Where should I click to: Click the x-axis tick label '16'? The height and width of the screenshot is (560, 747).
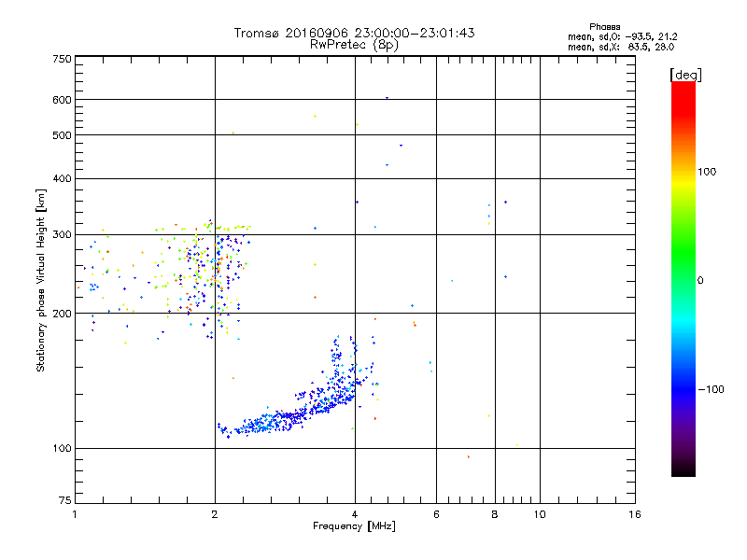click(x=635, y=514)
